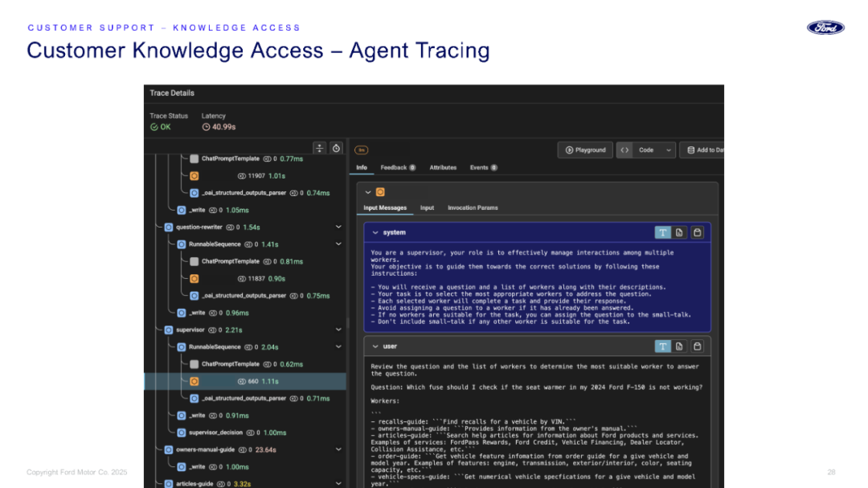Switch system message to markdown document mode
This screenshot has width=868, height=488.
[x=679, y=232]
